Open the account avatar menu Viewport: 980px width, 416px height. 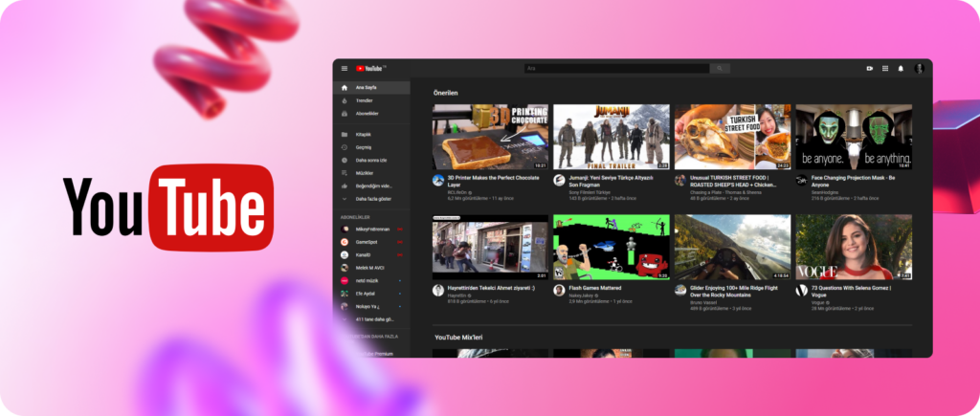tap(919, 69)
